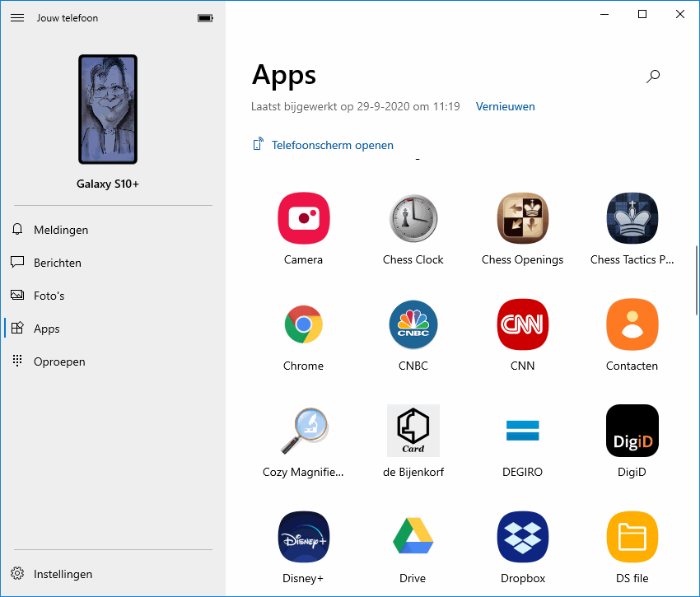Click the small telefoonscherm phone icon
700x597 pixels.
click(x=258, y=144)
